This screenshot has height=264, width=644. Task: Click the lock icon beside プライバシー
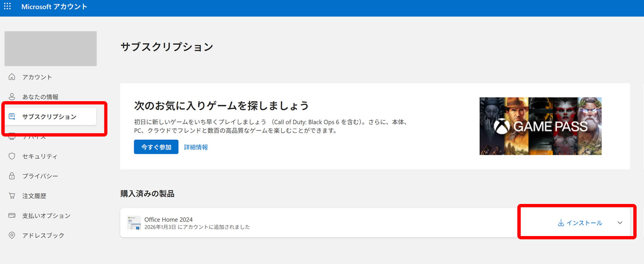[12, 176]
